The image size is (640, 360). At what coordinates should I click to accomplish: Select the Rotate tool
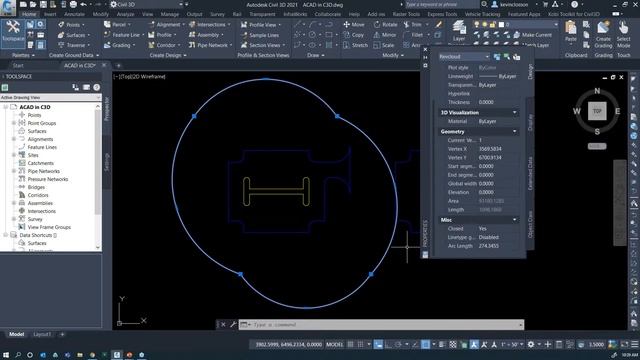(385, 24)
